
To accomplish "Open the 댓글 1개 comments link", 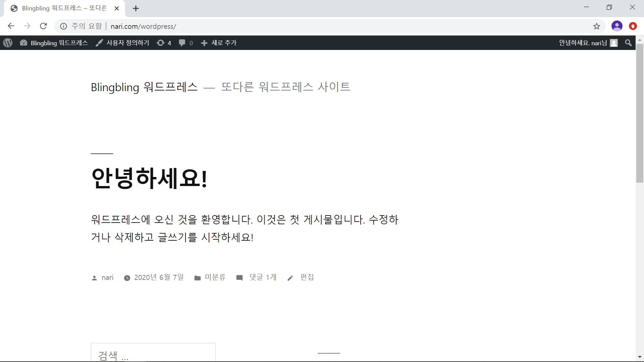I will coord(263,277).
